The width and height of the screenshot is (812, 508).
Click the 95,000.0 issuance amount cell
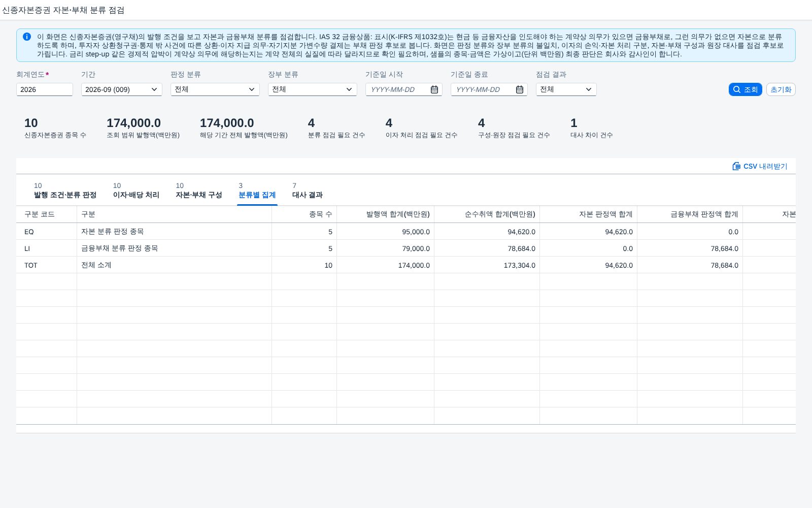tap(386, 232)
